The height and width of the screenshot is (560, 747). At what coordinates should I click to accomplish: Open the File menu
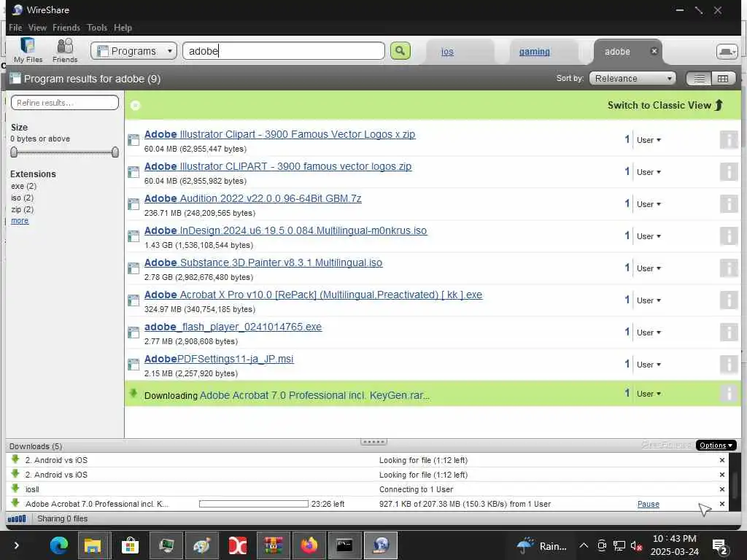(15, 28)
